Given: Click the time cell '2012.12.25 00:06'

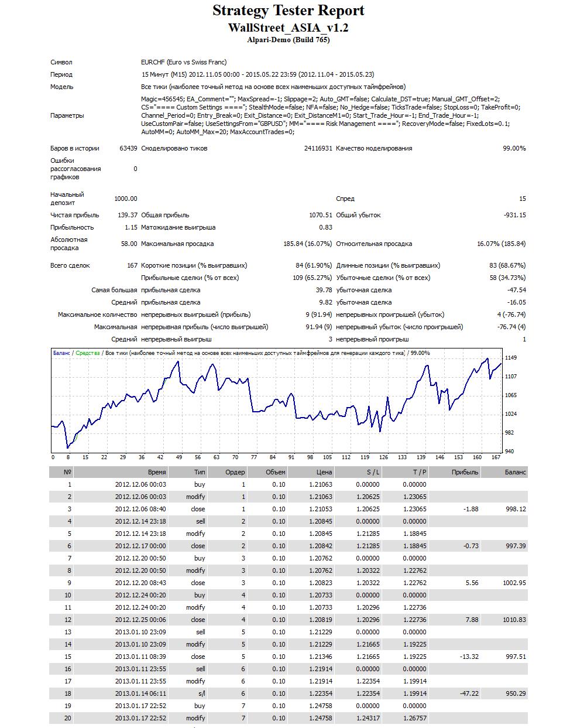Looking at the screenshot, I should coord(140,620).
